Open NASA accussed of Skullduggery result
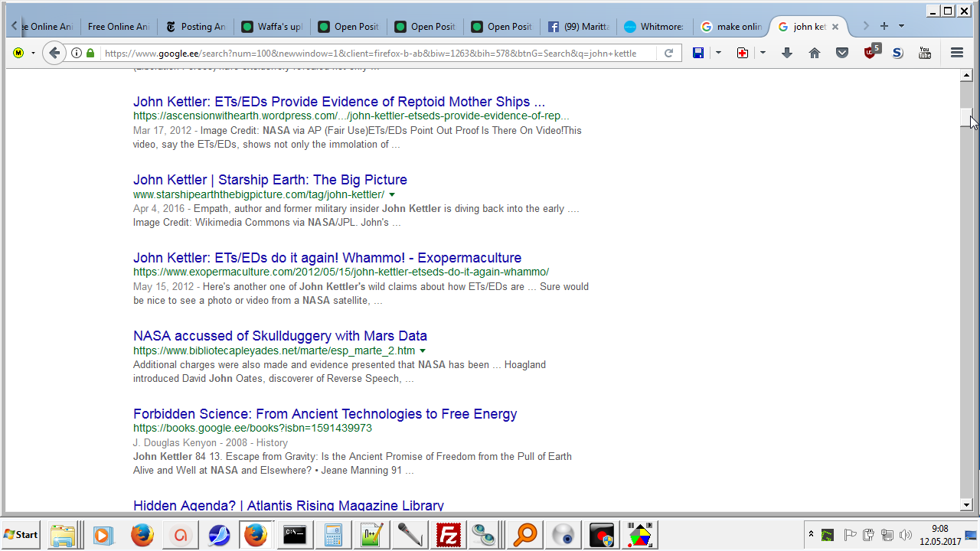The width and height of the screenshot is (980, 551). point(280,336)
